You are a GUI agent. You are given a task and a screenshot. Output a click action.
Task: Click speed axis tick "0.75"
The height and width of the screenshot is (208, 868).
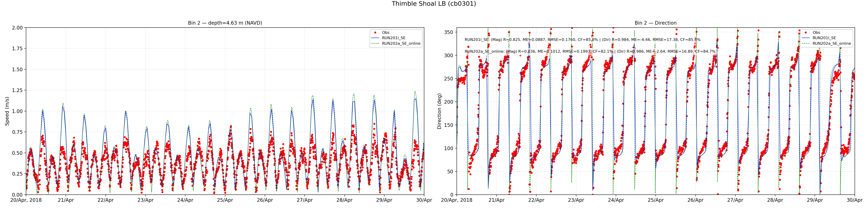[17, 132]
